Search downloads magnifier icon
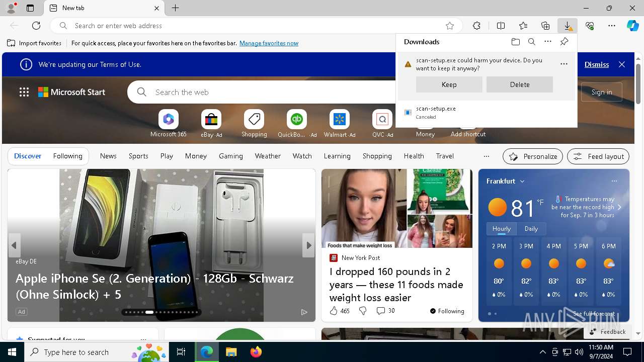 click(532, 42)
